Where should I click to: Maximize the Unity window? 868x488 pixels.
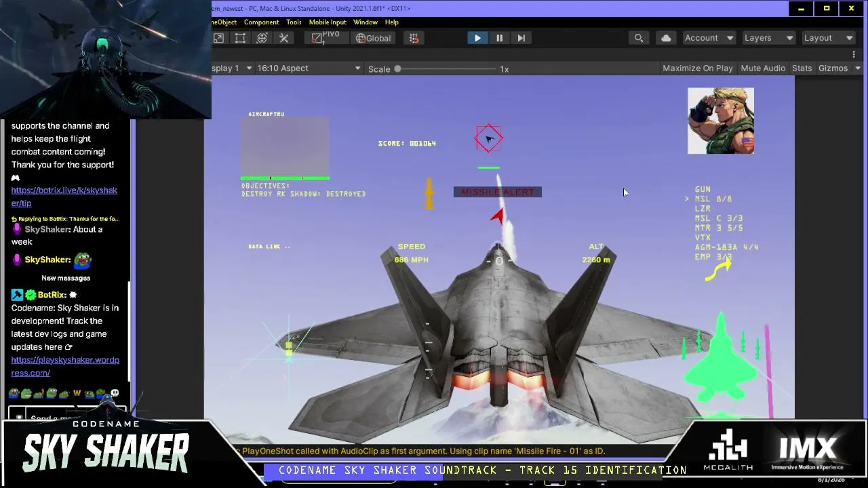point(827,8)
